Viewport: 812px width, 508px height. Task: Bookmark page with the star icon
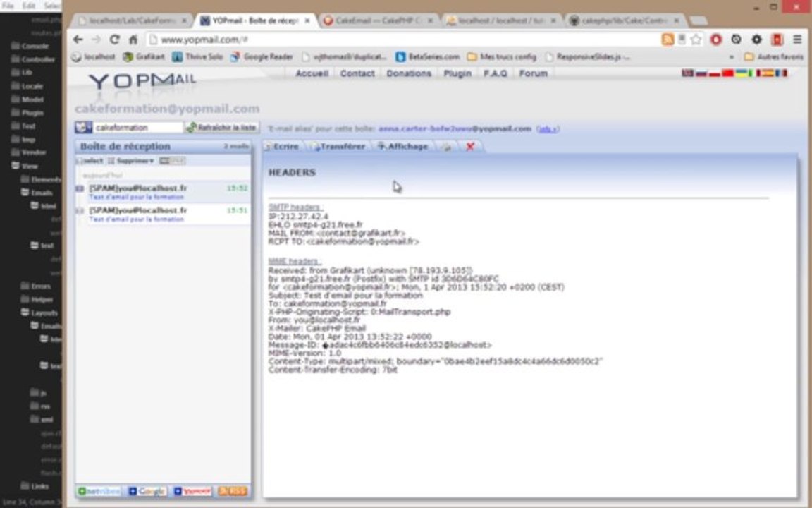[x=696, y=40]
